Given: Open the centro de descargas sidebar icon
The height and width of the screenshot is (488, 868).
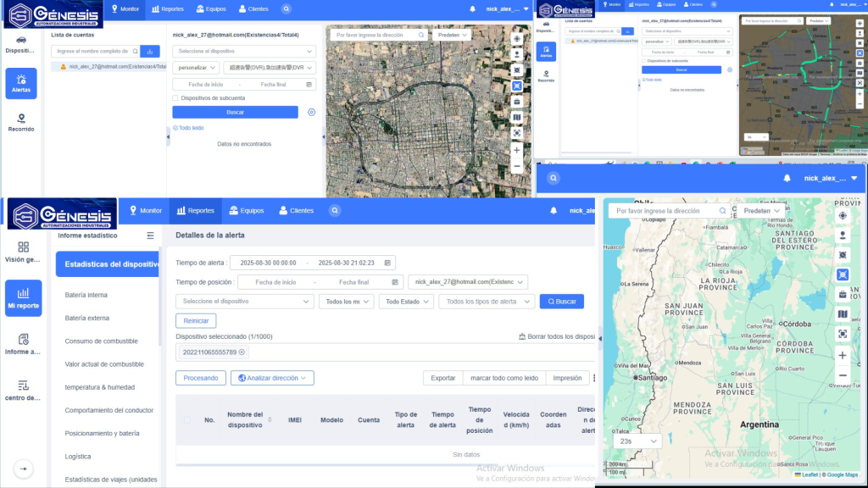Looking at the screenshot, I should tap(23, 390).
